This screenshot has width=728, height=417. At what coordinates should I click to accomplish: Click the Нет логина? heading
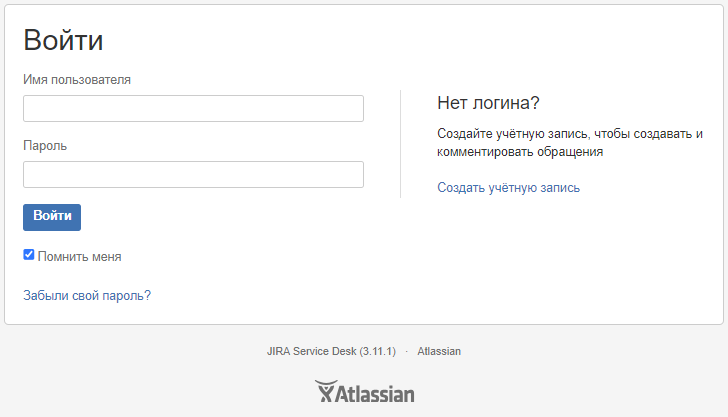[x=488, y=103]
